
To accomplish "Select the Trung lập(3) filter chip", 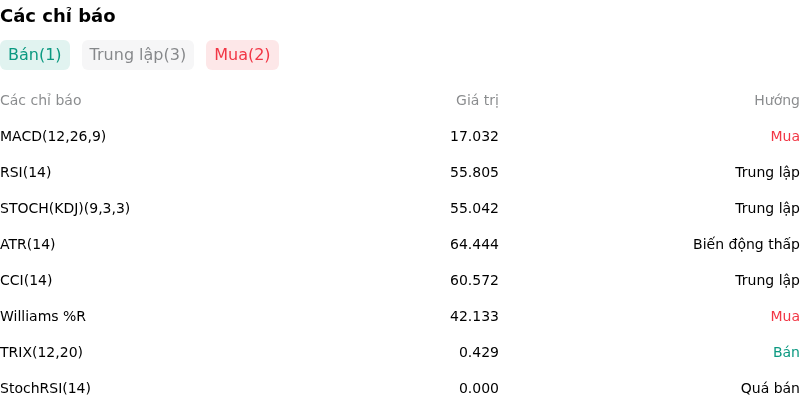I will [138, 55].
